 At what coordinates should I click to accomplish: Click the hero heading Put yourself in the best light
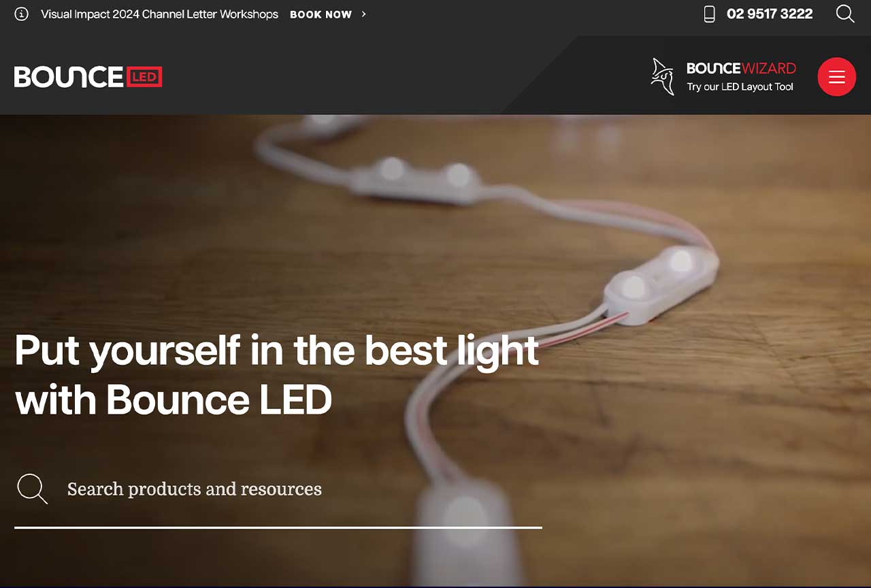[x=277, y=351]
